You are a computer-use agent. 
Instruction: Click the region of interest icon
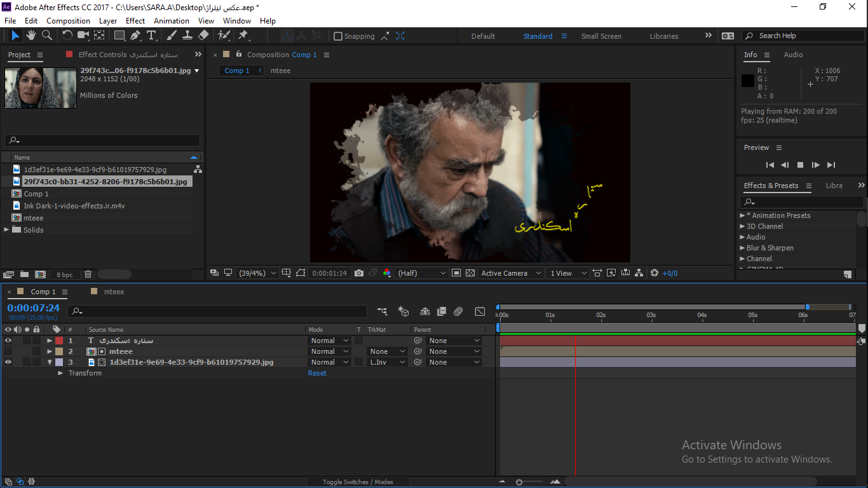(456, 273)
